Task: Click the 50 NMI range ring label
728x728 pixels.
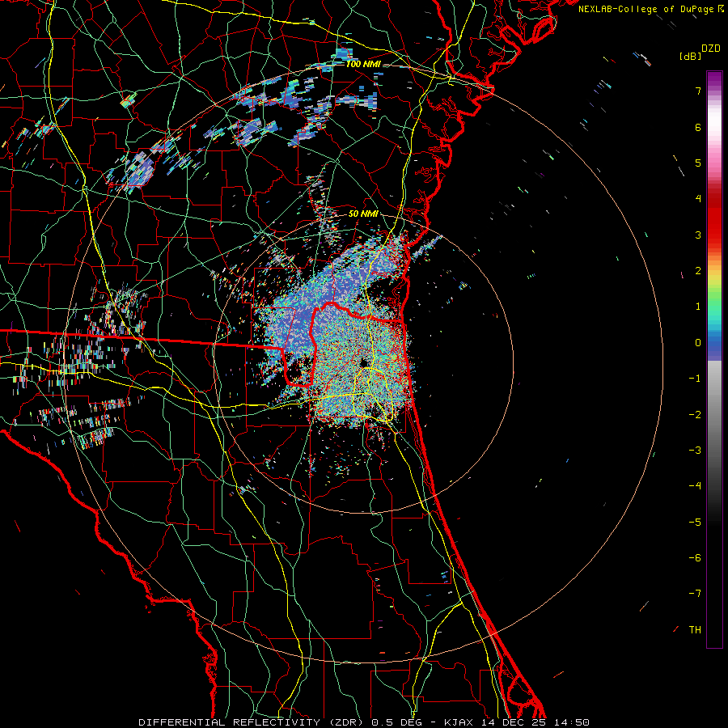Action: [363, 214]
